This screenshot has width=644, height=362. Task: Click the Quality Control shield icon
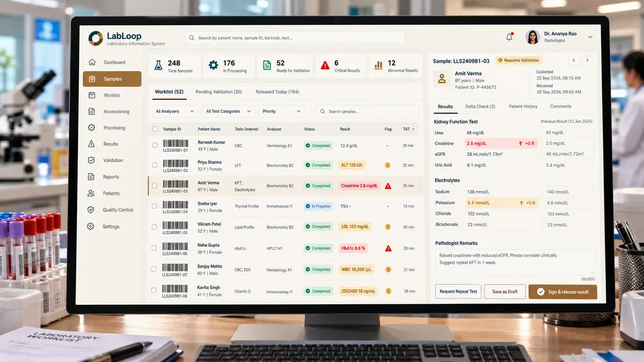click(90, 210)
